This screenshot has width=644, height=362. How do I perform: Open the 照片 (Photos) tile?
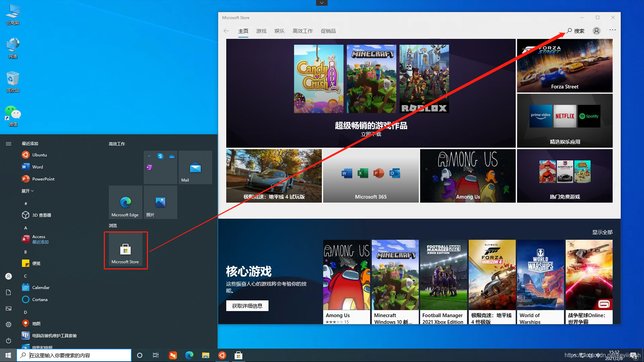click(160, 202)
